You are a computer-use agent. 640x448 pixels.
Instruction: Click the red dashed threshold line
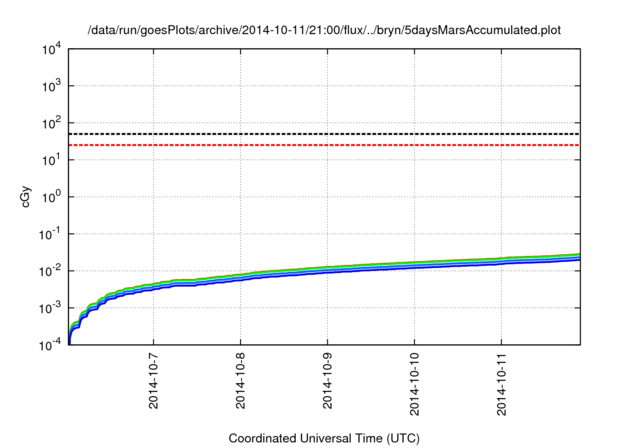click(x=324, y=145)
